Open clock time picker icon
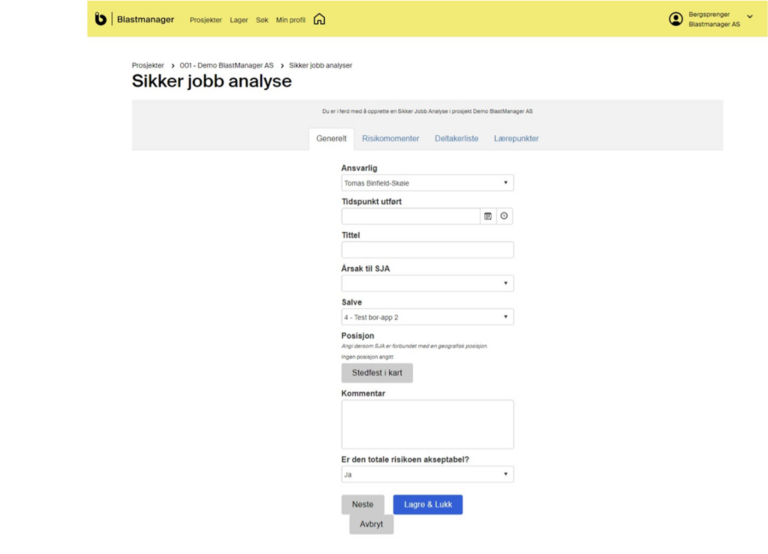Screen dimensions: 768x554 [504, 216]
